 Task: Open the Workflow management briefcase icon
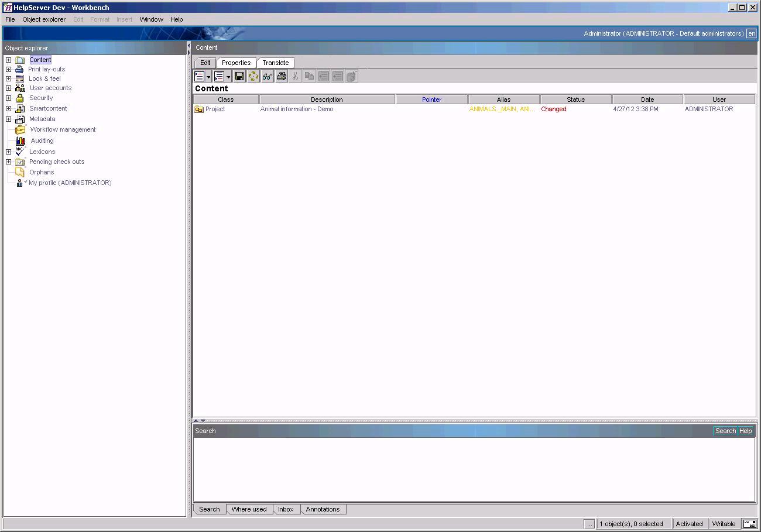[20, 129]
